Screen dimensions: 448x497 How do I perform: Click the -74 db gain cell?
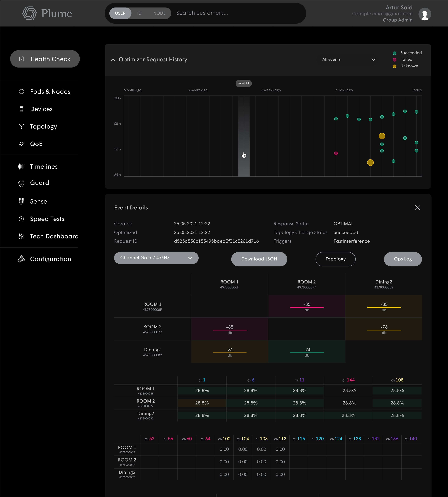coord(307,352)
